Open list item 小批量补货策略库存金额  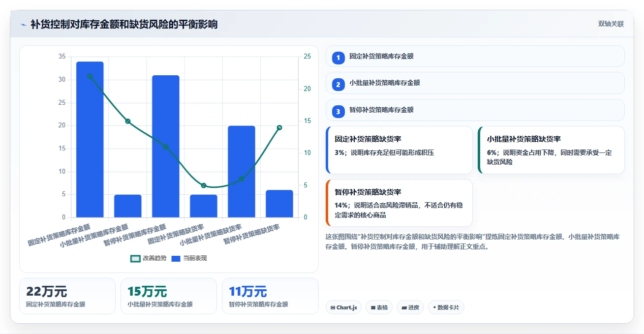pos(475,83)
